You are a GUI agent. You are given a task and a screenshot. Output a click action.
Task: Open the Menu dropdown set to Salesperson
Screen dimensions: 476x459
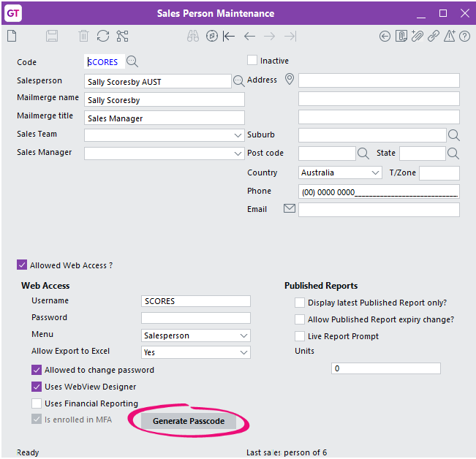coord(196,335)
